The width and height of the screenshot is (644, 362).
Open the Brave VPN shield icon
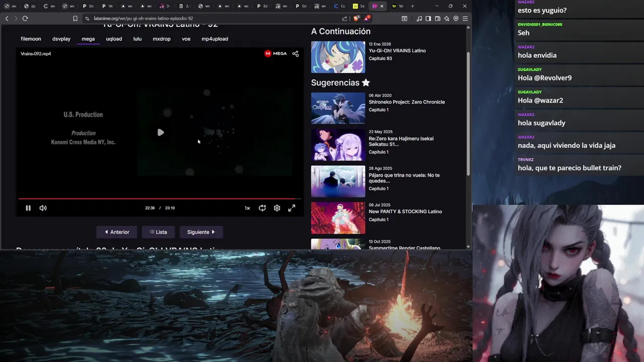456,19
